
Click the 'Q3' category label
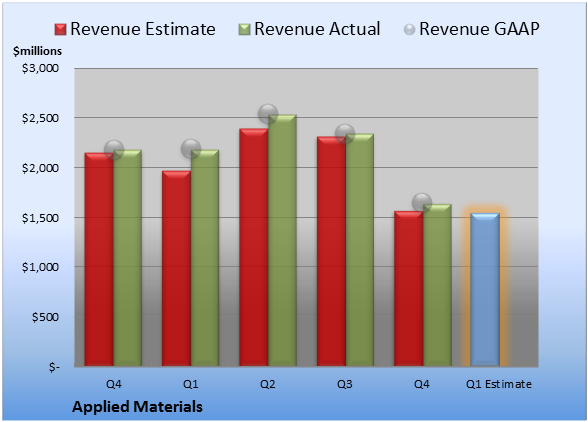345,384
